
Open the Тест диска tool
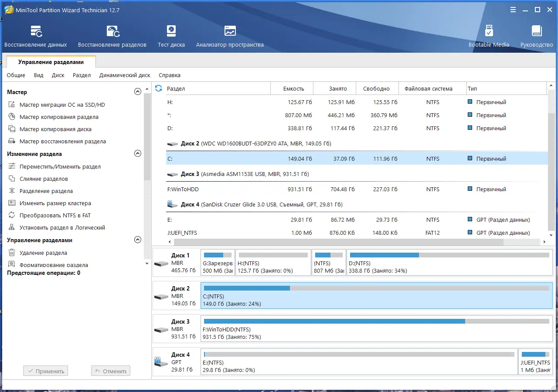[x=171, y=36]
